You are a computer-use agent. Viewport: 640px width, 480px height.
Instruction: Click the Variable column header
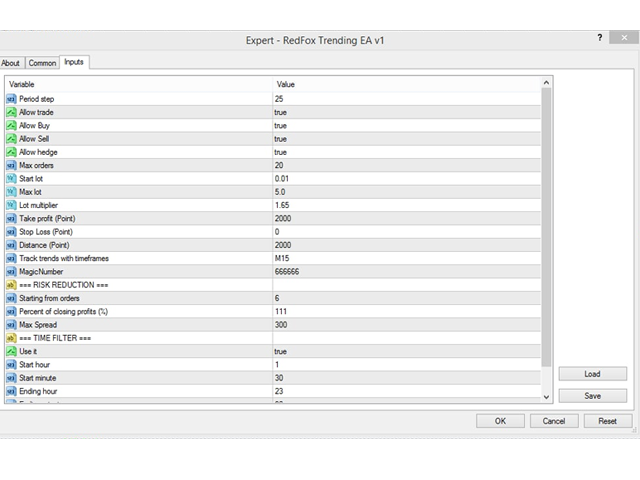[x=139, y=84]
